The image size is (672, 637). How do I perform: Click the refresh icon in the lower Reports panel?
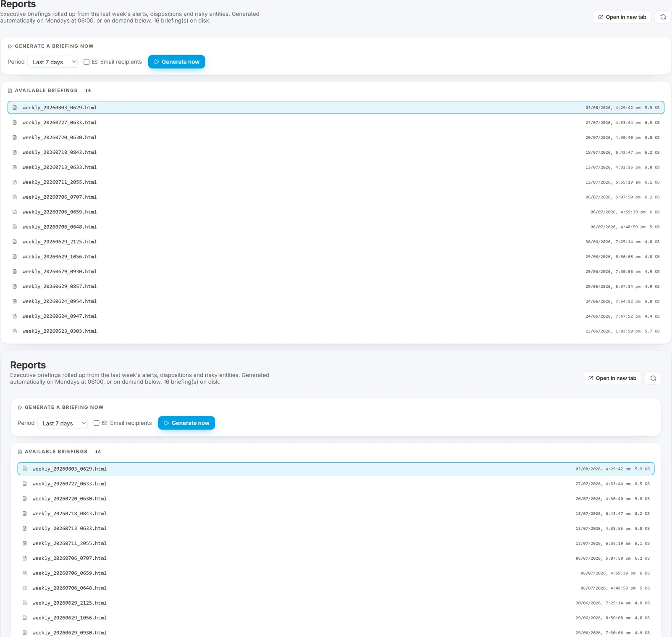653,378
